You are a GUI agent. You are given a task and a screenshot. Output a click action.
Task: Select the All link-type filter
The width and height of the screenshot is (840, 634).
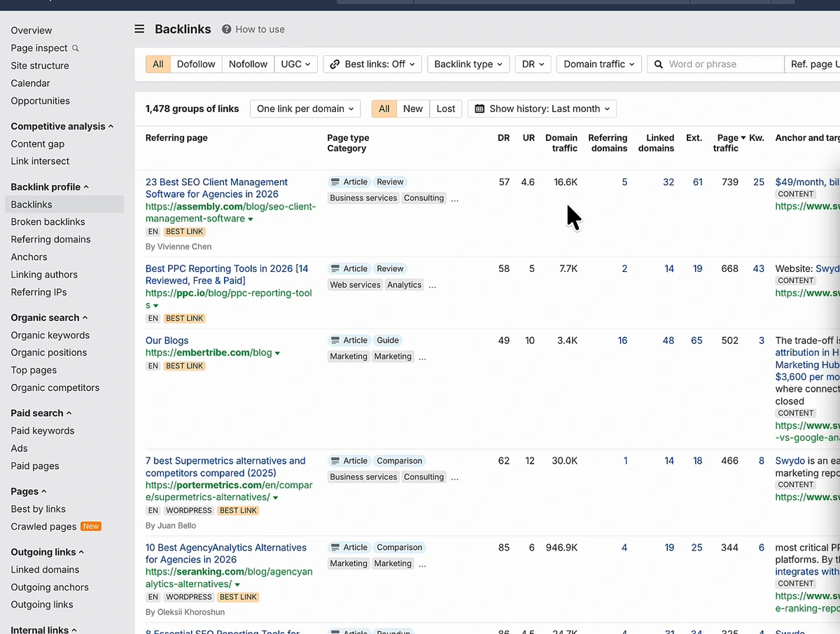click(x=158, y=64)
